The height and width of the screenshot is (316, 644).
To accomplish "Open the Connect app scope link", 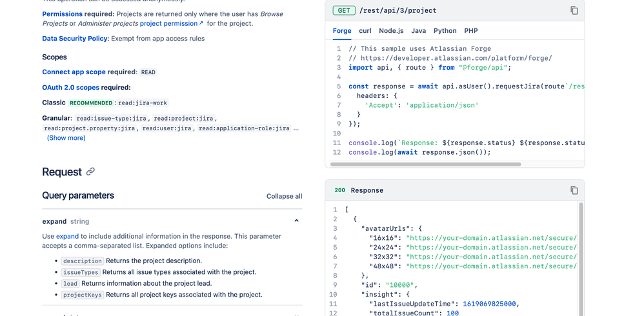I will pos(74,72).
